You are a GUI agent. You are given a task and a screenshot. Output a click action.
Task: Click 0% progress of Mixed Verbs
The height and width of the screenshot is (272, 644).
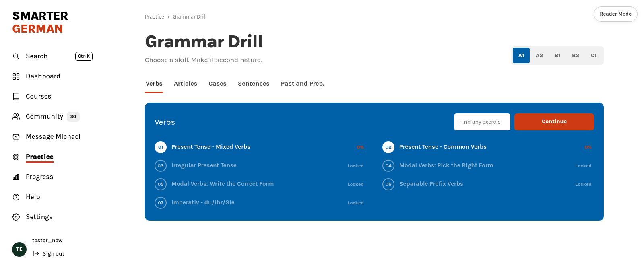pos(360,148)
